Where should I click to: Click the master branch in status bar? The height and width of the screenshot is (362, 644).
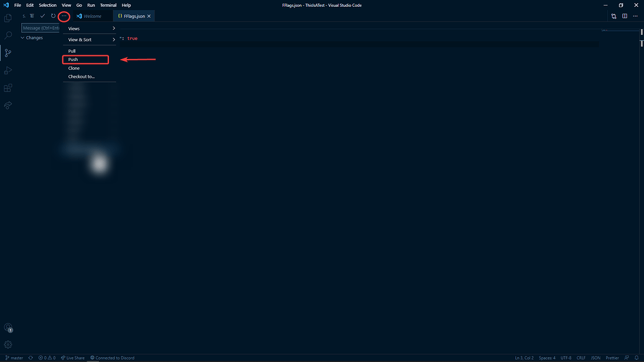pos(14,358)
